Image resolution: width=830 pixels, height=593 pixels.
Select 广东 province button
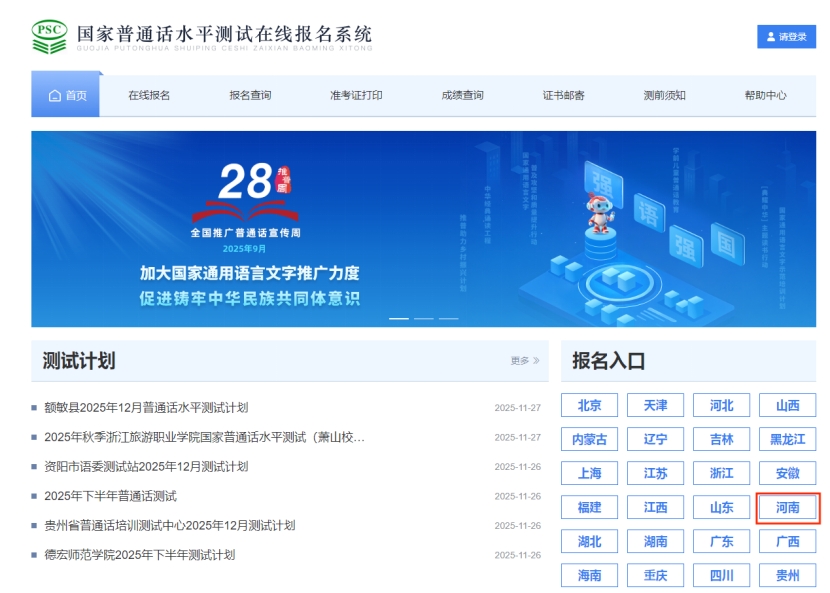[721, 542]
